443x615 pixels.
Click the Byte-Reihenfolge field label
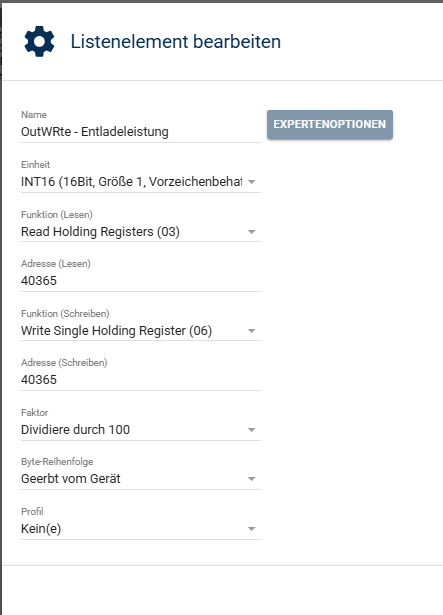[x=57, y=462]
